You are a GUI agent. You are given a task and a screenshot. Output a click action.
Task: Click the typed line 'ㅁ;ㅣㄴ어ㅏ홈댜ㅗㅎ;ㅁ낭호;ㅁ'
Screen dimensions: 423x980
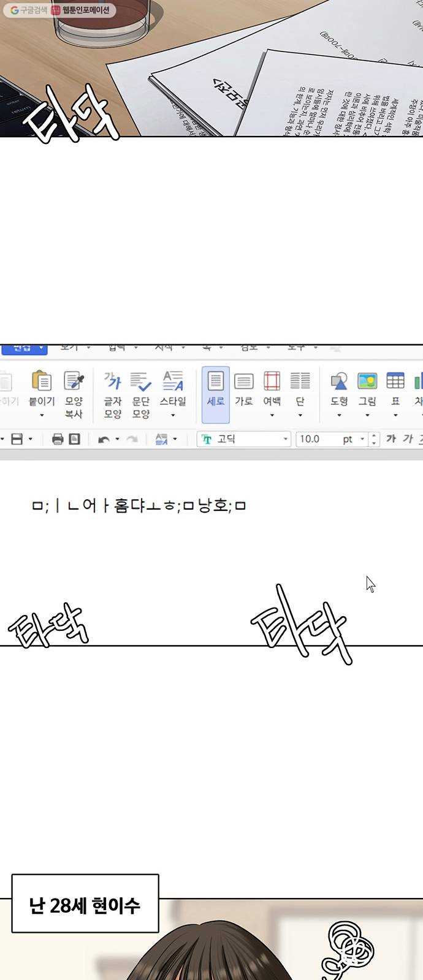(139, 507)
